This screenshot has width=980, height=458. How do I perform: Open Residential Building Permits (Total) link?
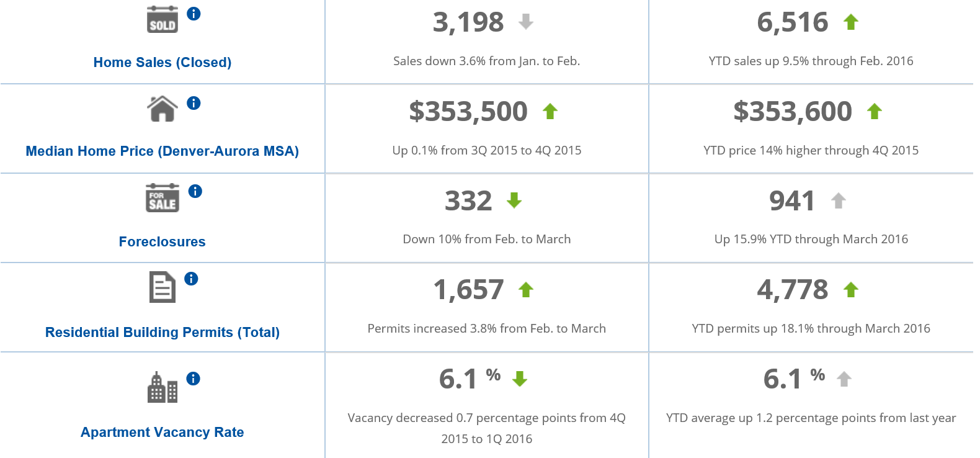[x=163, y=333]
